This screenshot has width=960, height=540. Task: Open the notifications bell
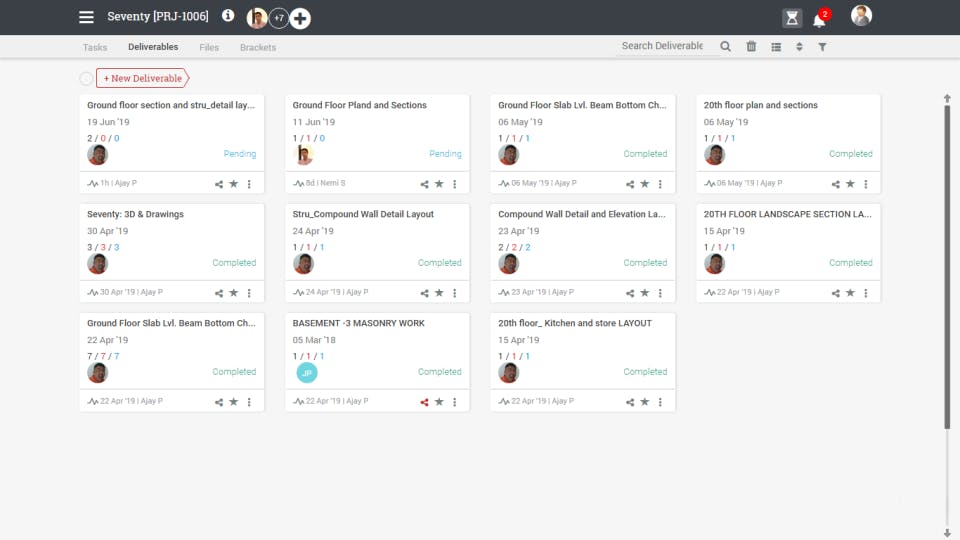(x=819, y=19)
